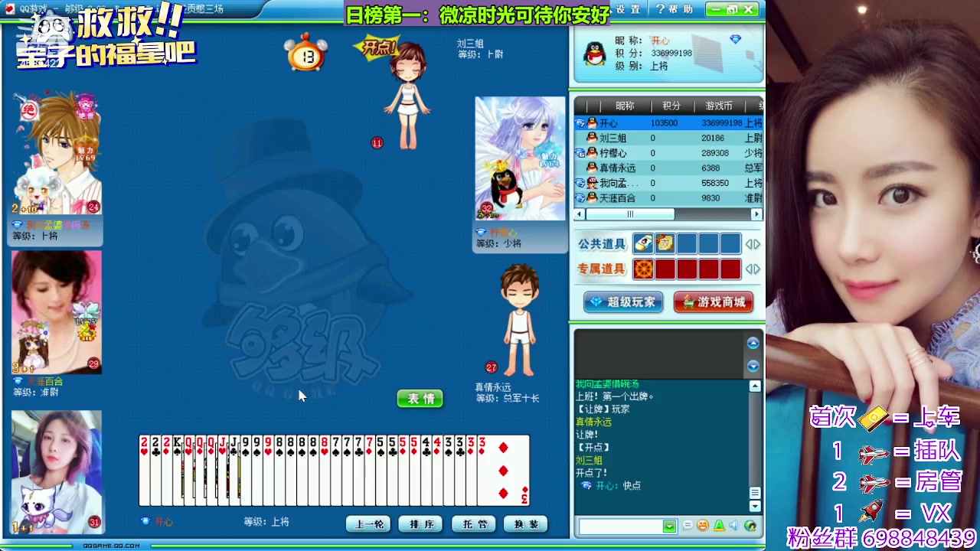This screenshot has width=980, height=551.
Task: Click right arrow to browse more public props
Action: tap(756, 243)
